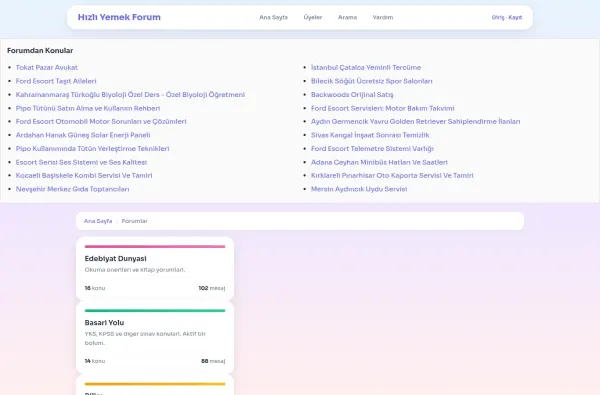Screen dimensions: 600x395
Task: Open the Üyeler menu item
Action: point(313,17)
